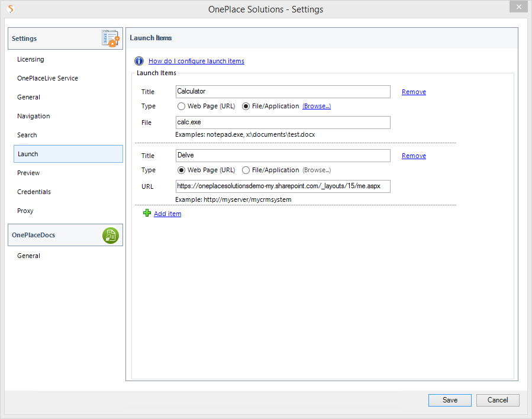This screenshot has height=419, width=532.
Task: Select the Launch settings page
Action: click(68, 154)
